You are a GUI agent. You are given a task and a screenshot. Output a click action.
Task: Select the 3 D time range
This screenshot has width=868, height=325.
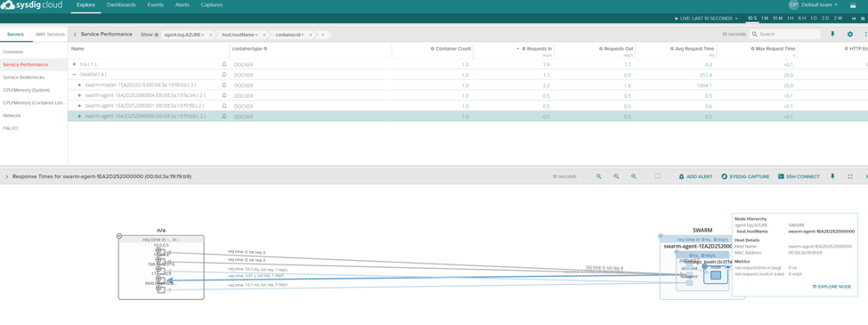click(x=824, y=19)
